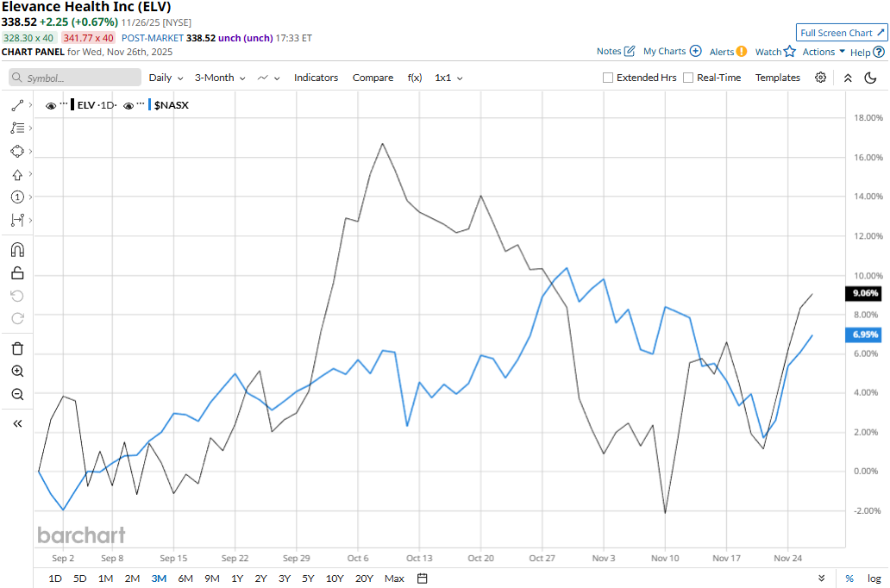The image size is (890, 588).
Task: Delete drawings with the trash icon
Action: click(x=17, y=348)
